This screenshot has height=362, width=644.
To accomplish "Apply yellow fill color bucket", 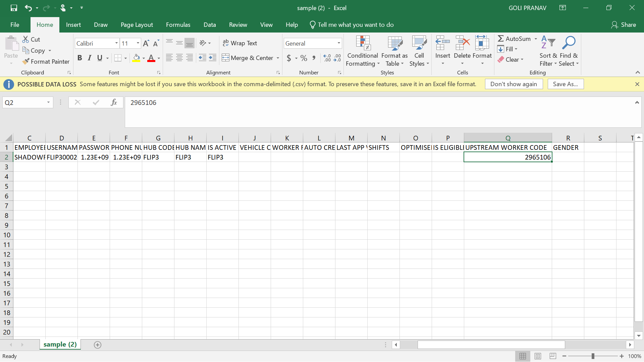I will (x=136, y=58).
